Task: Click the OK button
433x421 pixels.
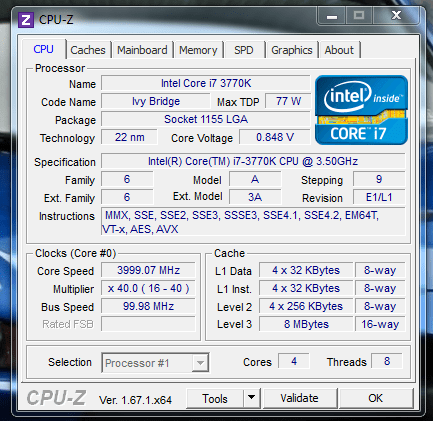Action: [x=376, y=398]
